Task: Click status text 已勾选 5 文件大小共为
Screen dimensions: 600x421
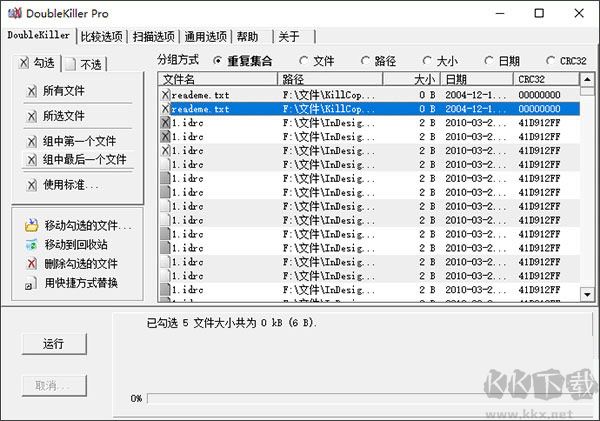Action: pyautogui.click(x=232, y=323)
